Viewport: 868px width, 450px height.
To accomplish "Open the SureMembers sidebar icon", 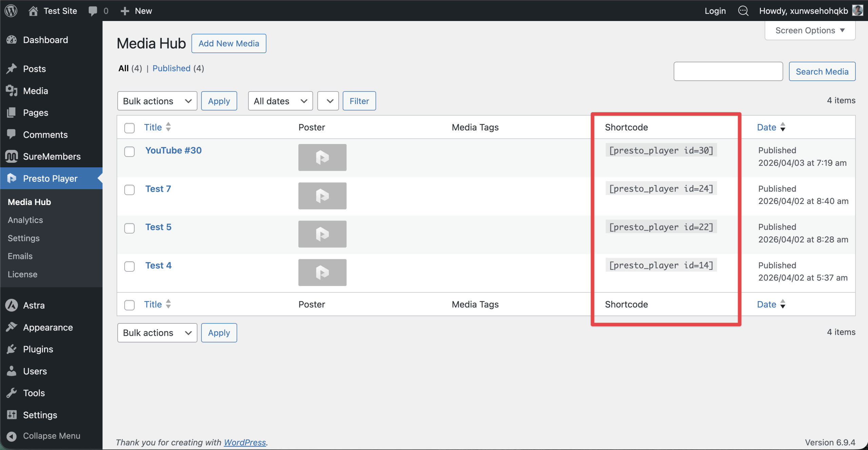I will (12, 156).
